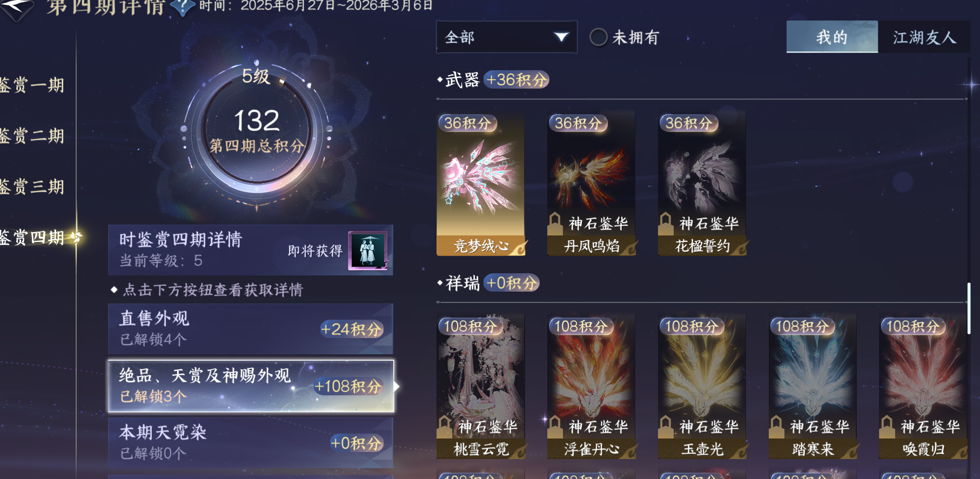Click the back arrow icon

coord(16,8)
